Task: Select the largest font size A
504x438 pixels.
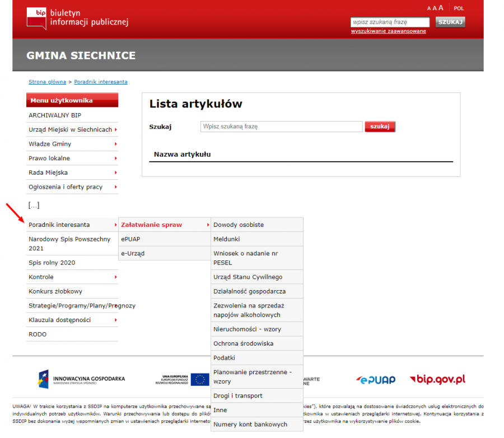Action: pyautogui.click(x=441, y=8)
